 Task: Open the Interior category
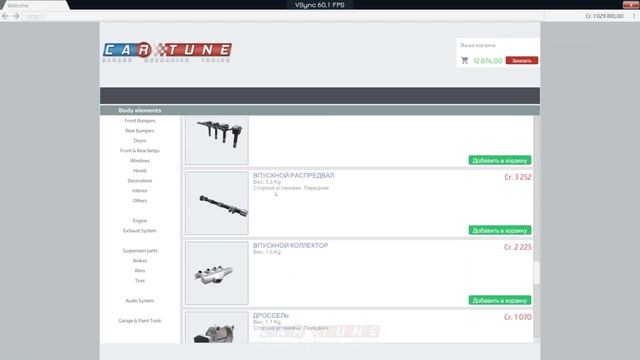click(x=140, y=191)
